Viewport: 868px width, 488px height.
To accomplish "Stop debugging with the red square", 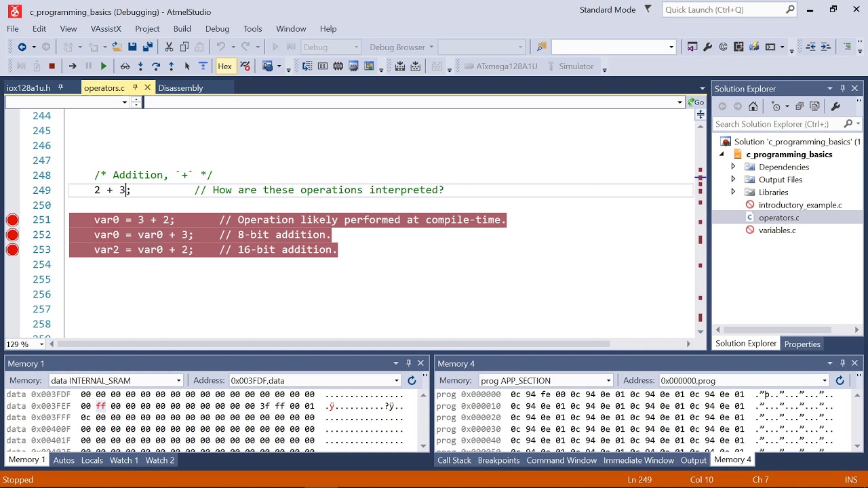I will (x=52, y=66).
